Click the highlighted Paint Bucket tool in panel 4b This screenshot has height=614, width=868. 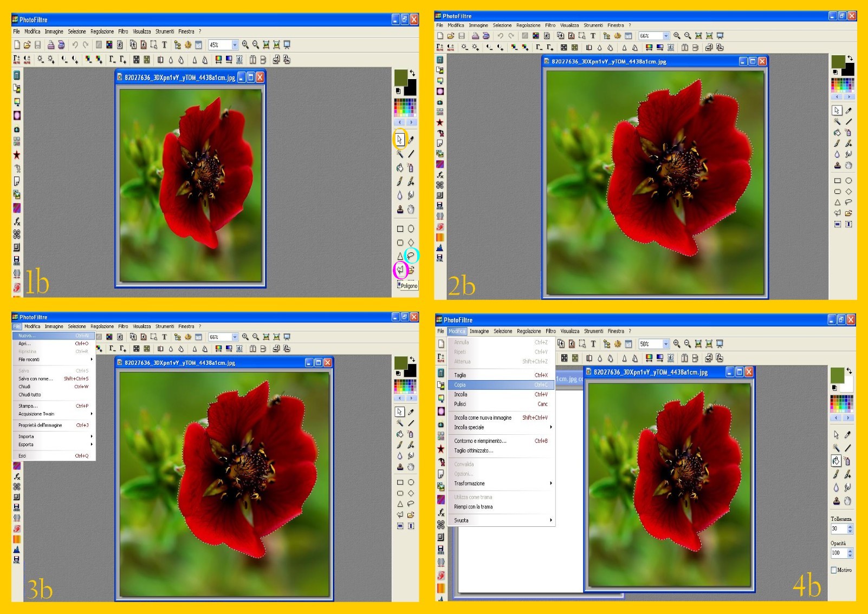(x=836, y=461)
